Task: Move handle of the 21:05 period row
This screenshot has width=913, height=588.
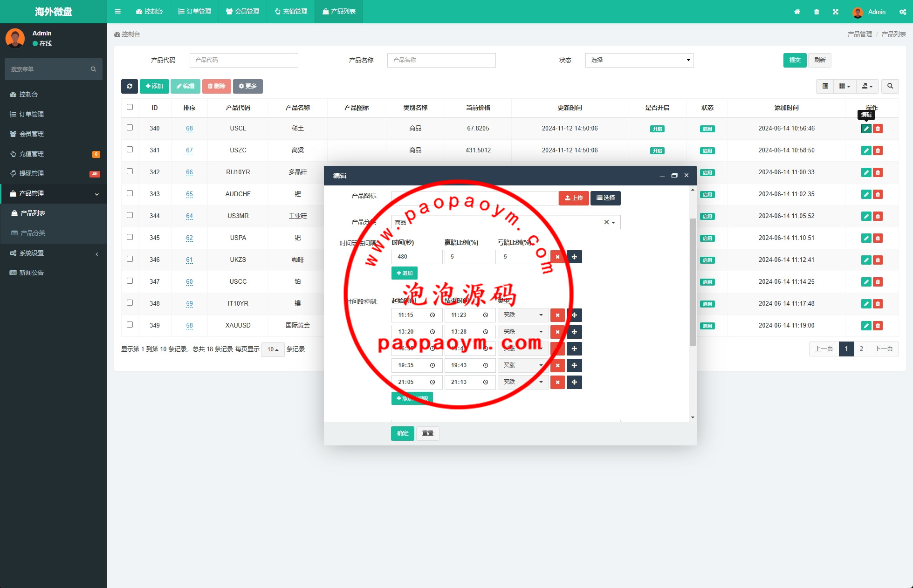Action: click(574, 383)
